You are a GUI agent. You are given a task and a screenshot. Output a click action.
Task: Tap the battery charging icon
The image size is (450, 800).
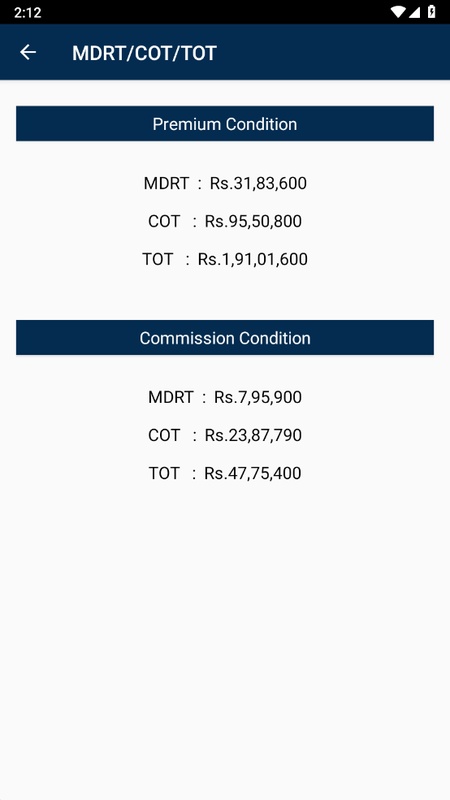[x=432, y=12]
